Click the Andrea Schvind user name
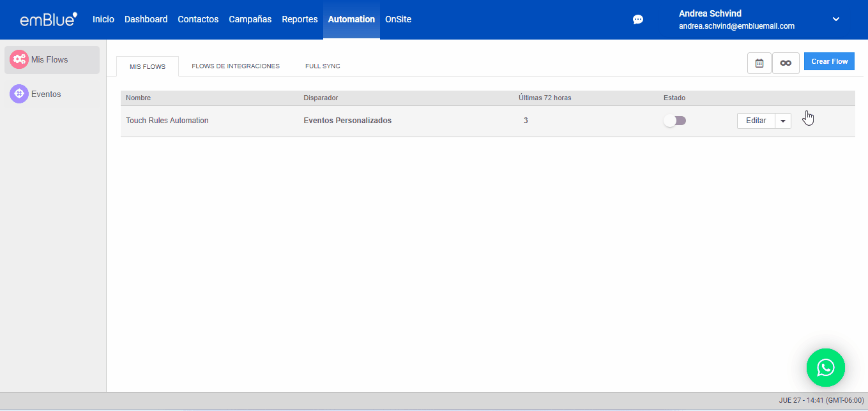The height and width of the screenshot is (411, 868). (710, 13)
